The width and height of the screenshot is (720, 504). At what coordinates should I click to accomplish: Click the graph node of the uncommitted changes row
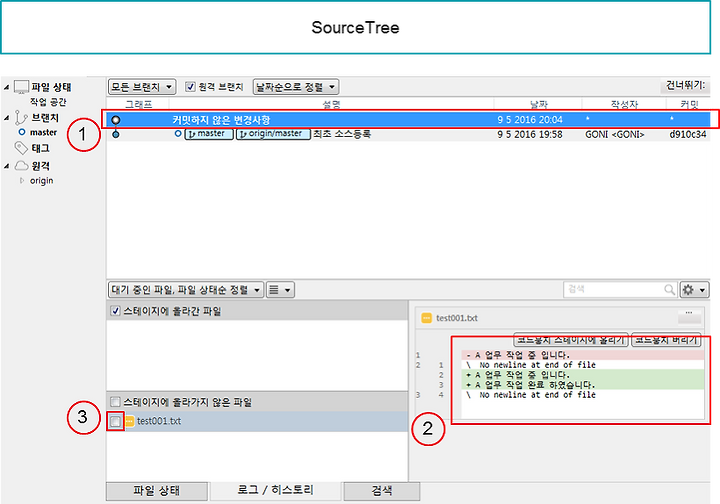tap(116, 120)
